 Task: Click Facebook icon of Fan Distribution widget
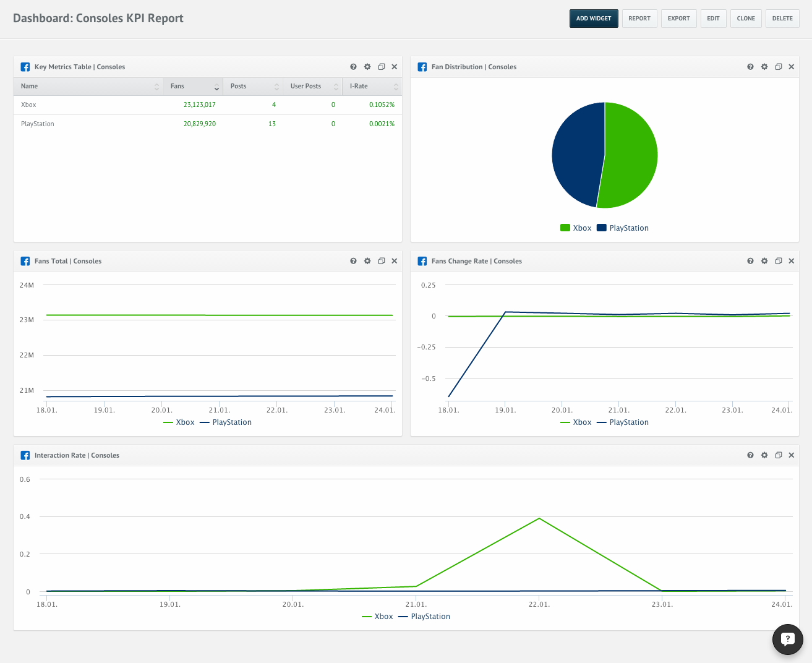point(422,67)
